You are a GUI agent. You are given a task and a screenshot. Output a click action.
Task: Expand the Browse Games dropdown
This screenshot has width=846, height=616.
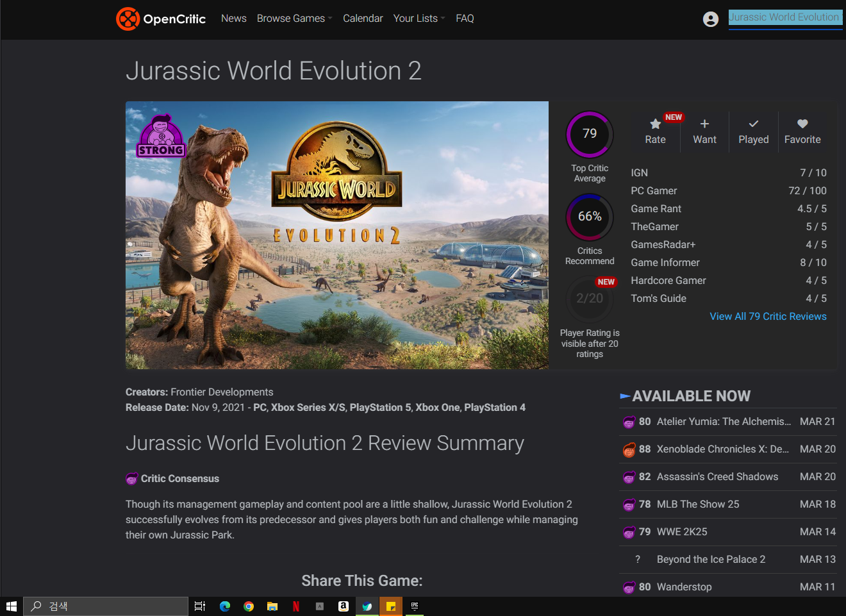point(295,19)
